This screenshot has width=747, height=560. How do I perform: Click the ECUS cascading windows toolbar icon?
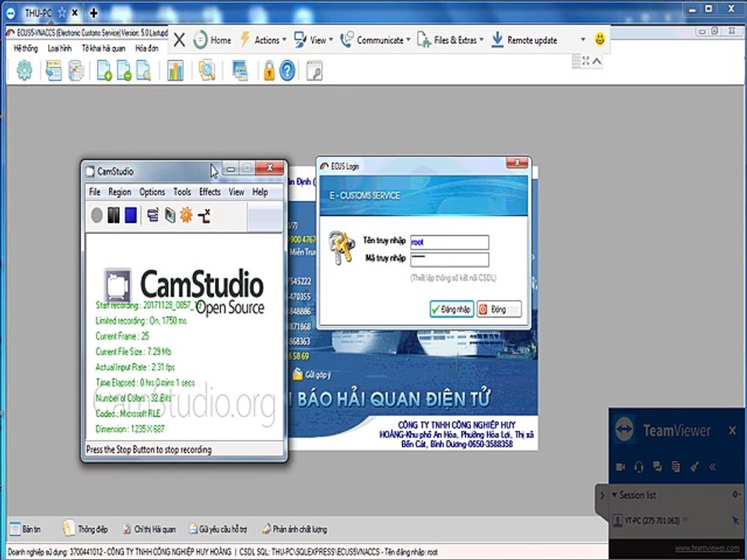click(x=240, y=71)
